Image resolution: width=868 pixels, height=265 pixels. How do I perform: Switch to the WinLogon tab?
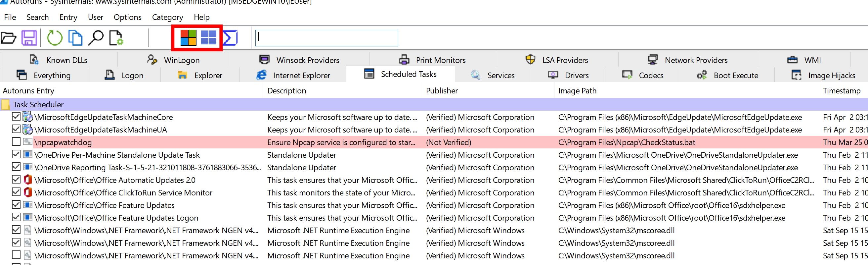(174, 60)
